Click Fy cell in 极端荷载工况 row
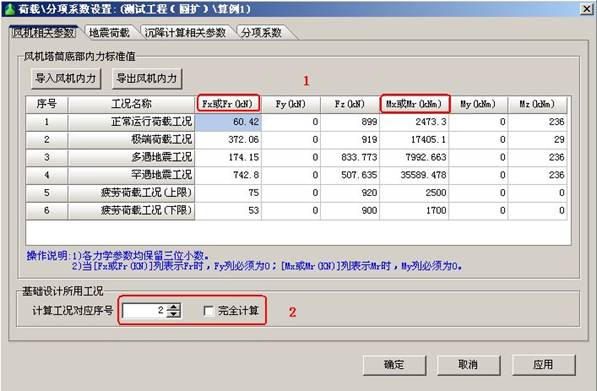The image size is (597, 391). pos(291,139)
